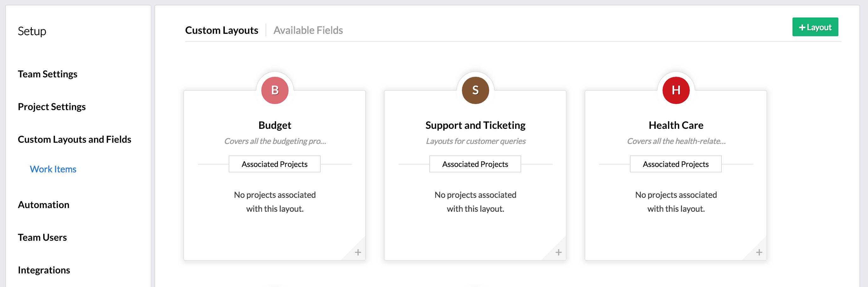This screenshot has height=287, width=868.
Task: Open the Support and Ticketing layout title
Action: click(475, 125)
